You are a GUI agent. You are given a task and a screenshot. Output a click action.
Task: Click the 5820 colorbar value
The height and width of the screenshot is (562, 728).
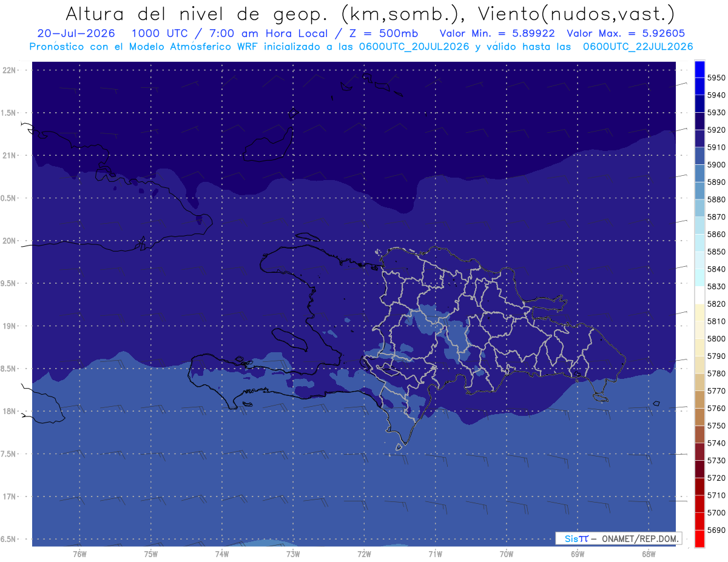tap(716, 304)
